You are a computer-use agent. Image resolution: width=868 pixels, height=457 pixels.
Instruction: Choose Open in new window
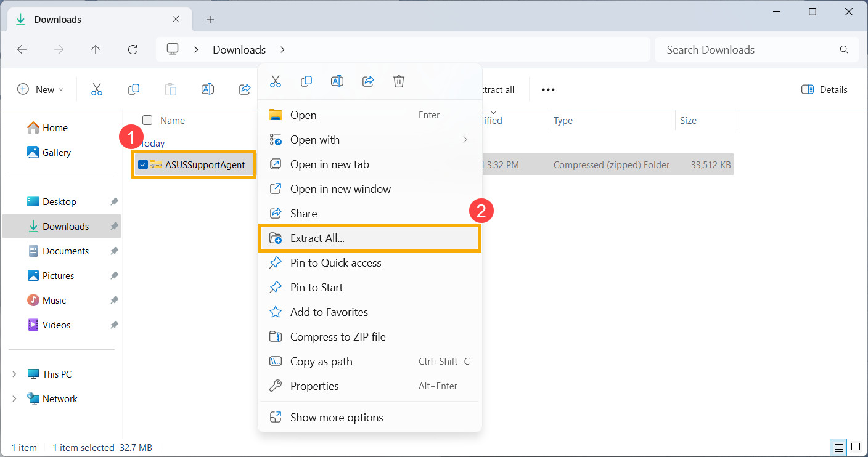click(x=370, y=189)
